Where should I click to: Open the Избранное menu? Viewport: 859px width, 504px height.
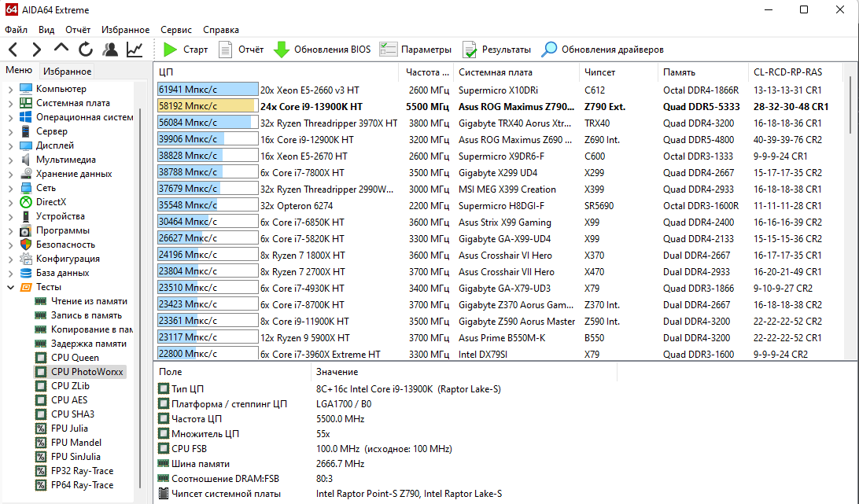coord(125,30)
